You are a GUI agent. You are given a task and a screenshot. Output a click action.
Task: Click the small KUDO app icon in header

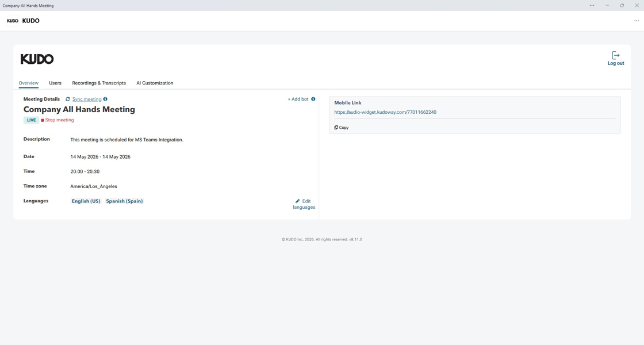coord(13,21)
